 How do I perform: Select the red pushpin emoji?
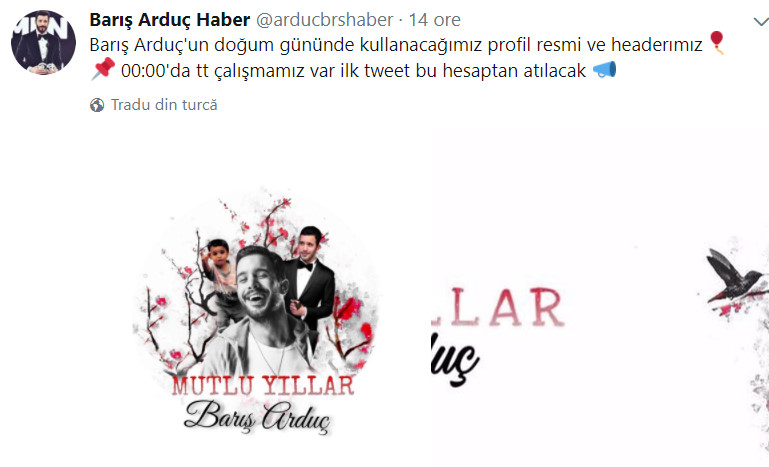[x=103, y=69]
